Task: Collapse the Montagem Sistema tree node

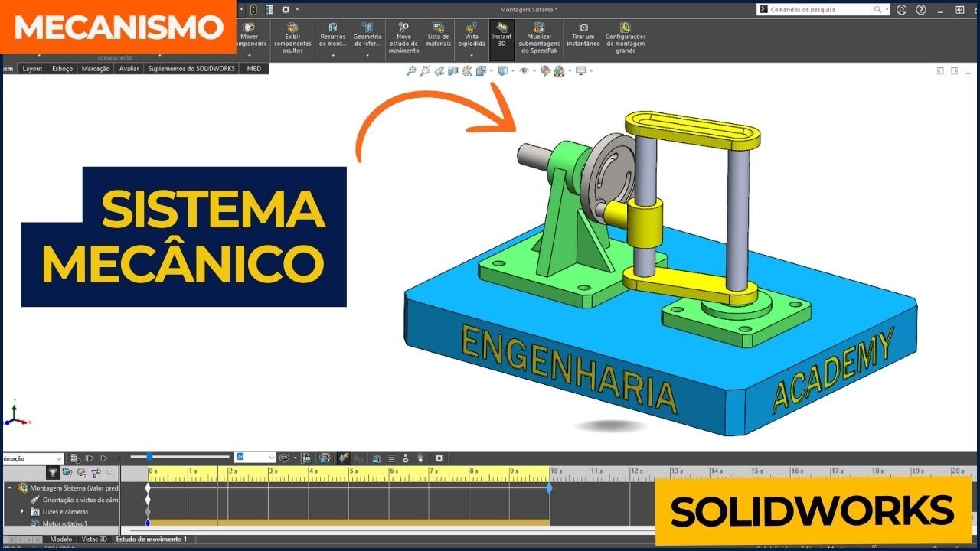Action: [10, 487]
